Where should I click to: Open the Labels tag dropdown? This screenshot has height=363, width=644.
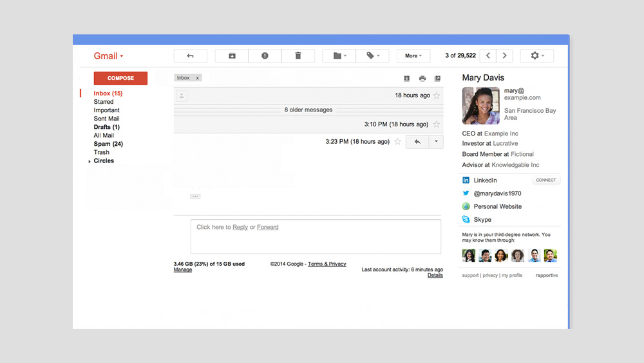coord(374,56)
